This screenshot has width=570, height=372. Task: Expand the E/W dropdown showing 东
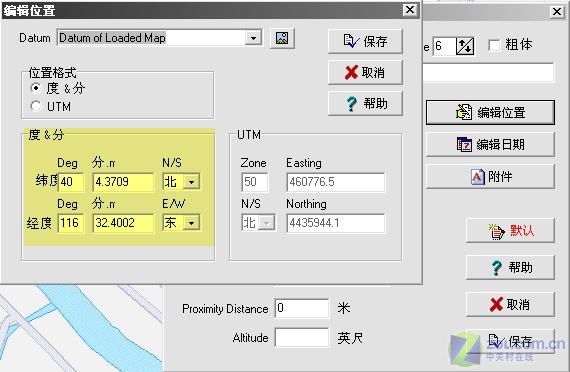(191, 223)
